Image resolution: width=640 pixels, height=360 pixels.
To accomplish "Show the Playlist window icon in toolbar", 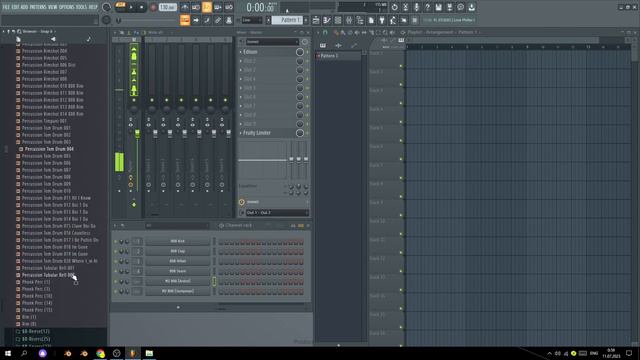I will 316,20.
